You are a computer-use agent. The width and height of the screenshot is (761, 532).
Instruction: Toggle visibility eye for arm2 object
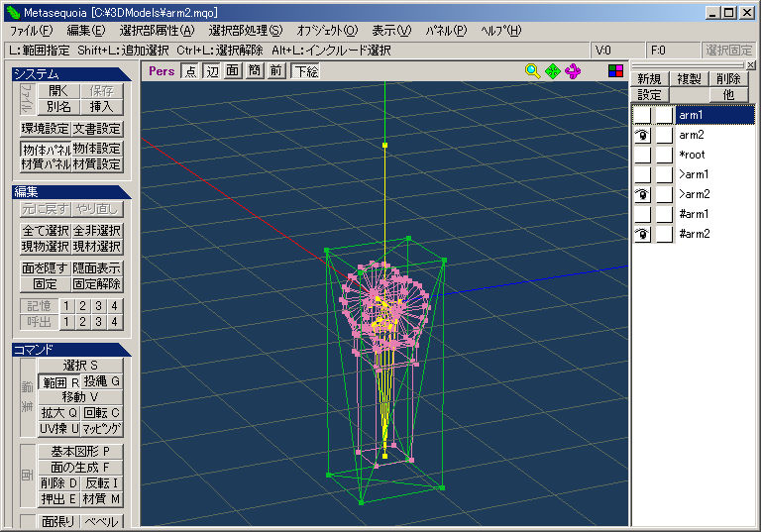[x=642, y=135]
